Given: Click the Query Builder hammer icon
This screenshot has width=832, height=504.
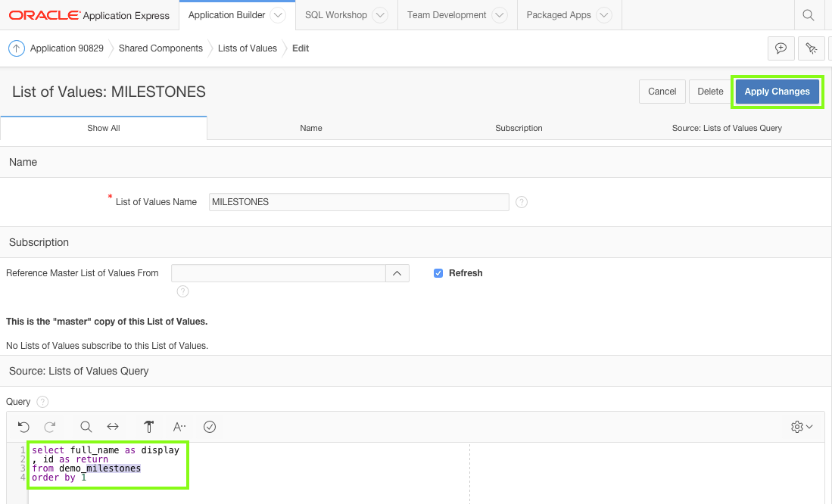Looking at the screenshot, I should click(x=148, y=427).
